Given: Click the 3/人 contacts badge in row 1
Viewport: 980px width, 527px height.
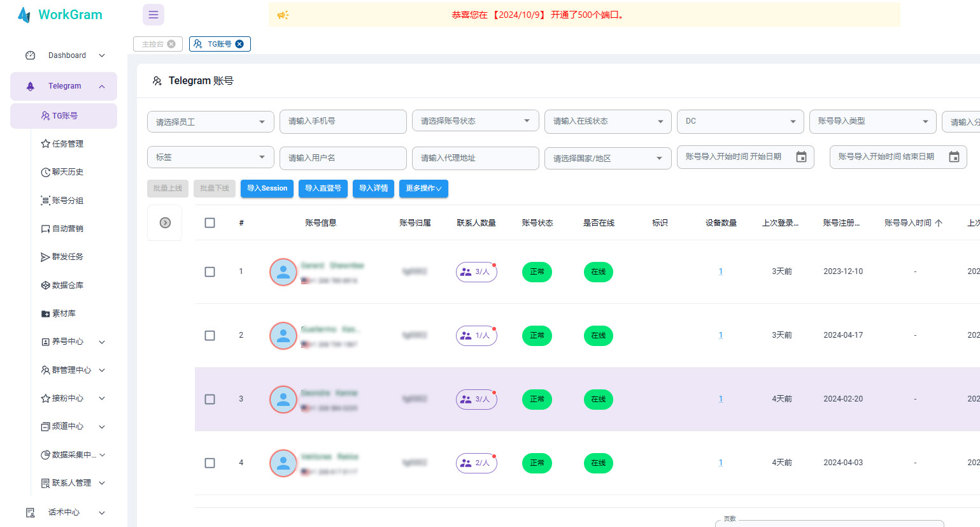Looking at the screenshot, I should pos(476,272).
